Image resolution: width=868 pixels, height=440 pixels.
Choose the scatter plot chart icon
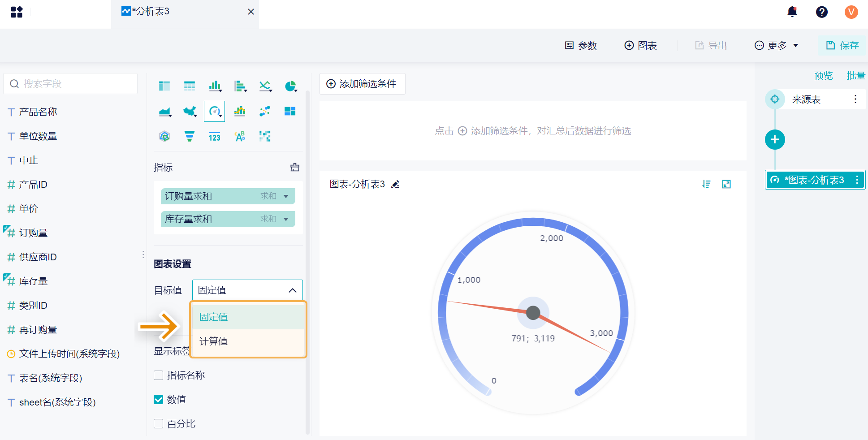tap(265, 111)
